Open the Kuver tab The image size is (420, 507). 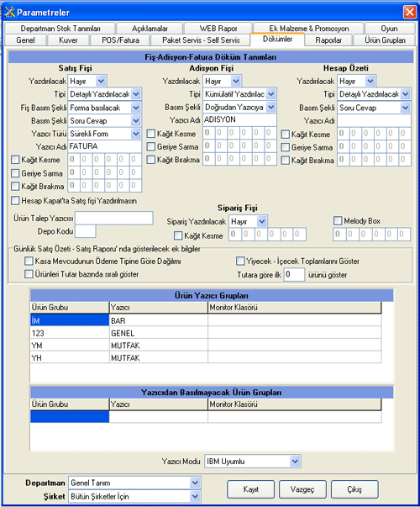(68, 40)
